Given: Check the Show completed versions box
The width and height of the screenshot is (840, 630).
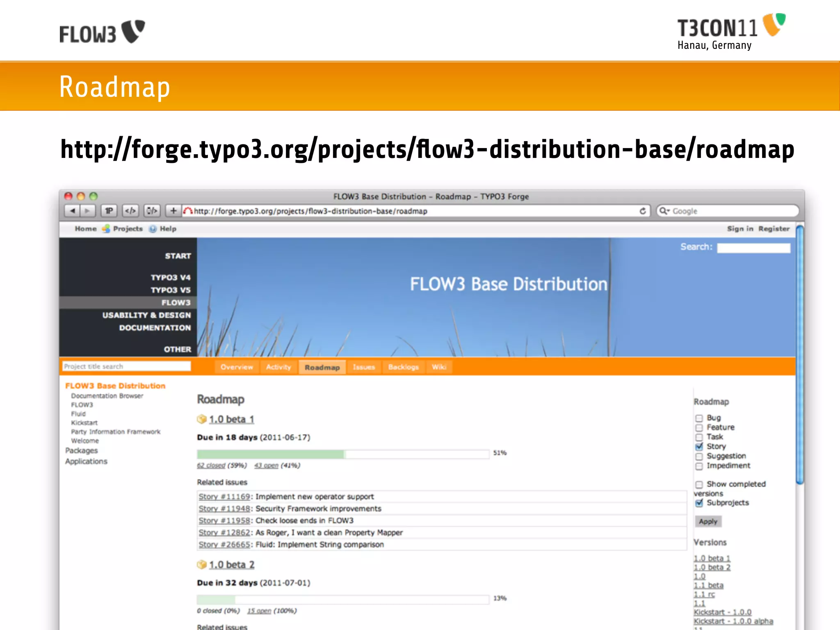Looking at the screenshot, I should point(699,484).
